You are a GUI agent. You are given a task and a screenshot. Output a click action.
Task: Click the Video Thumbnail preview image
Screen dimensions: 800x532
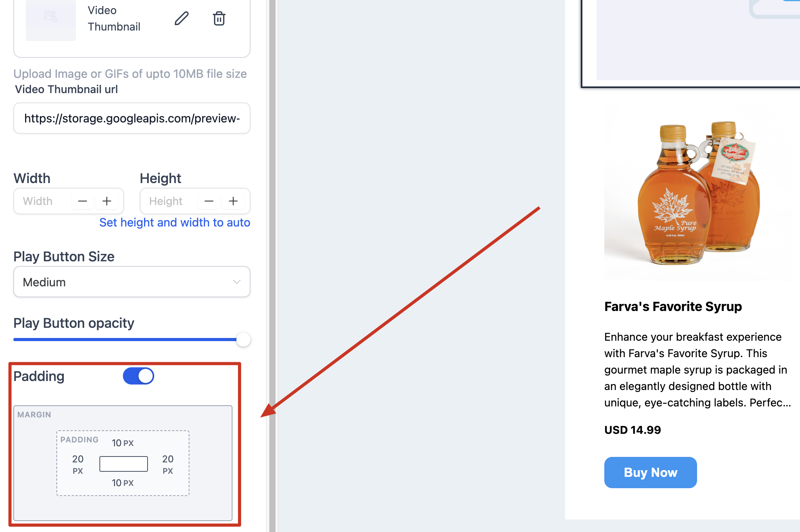point(51,19)
